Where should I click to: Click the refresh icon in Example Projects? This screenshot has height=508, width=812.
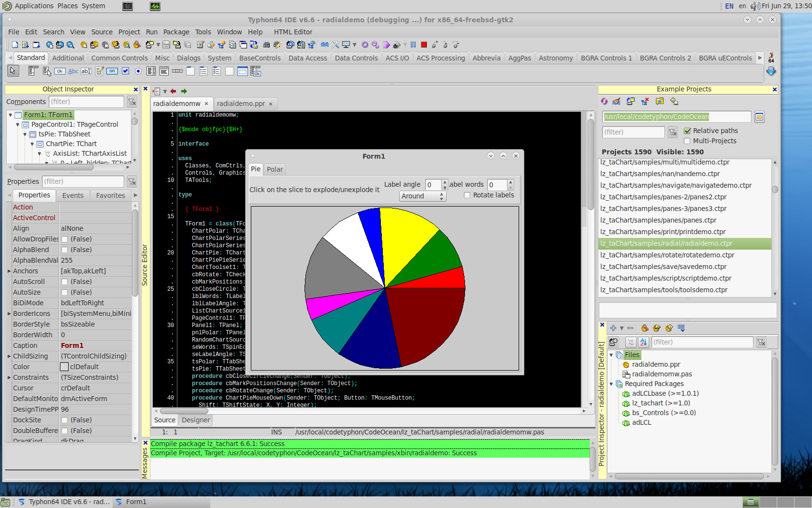pos(604,102)
